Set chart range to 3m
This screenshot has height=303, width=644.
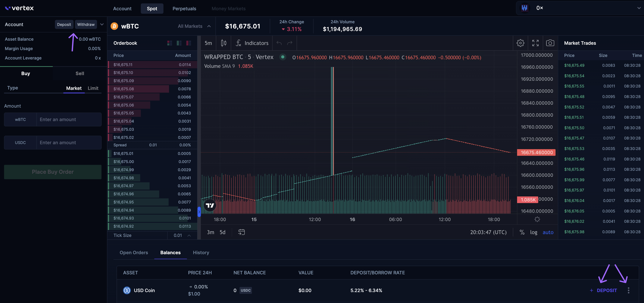[x=210, y=232]
